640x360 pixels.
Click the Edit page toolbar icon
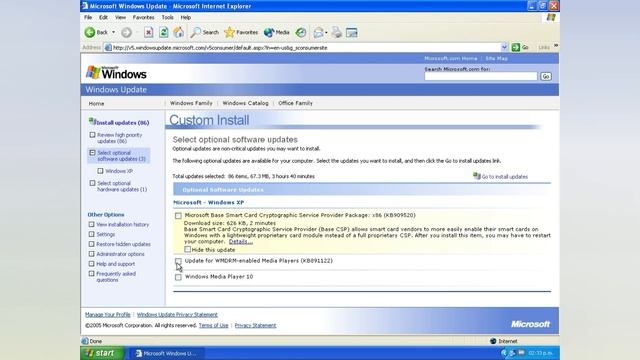click(x=351, y=32)
